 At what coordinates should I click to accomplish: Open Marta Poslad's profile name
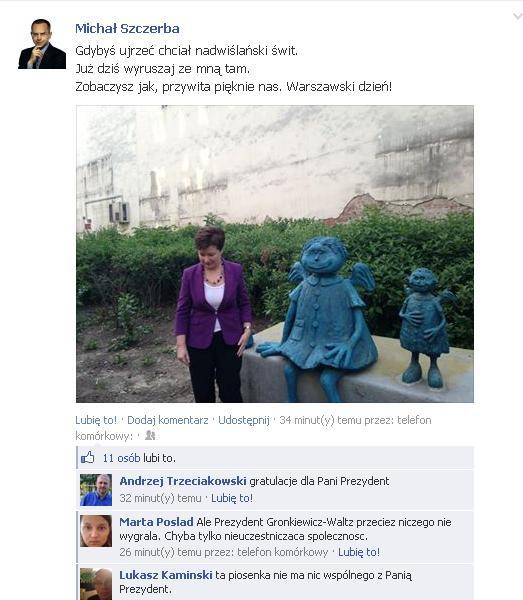(x=156, y=522)
